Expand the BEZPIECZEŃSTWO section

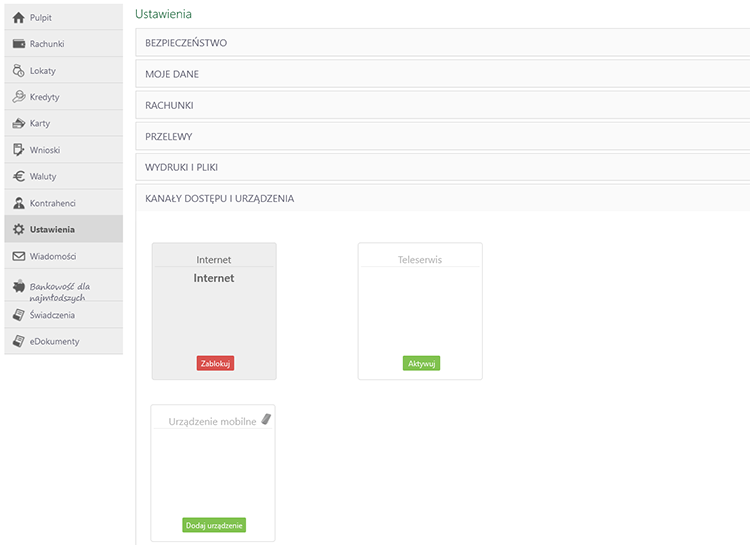[186, 43]
